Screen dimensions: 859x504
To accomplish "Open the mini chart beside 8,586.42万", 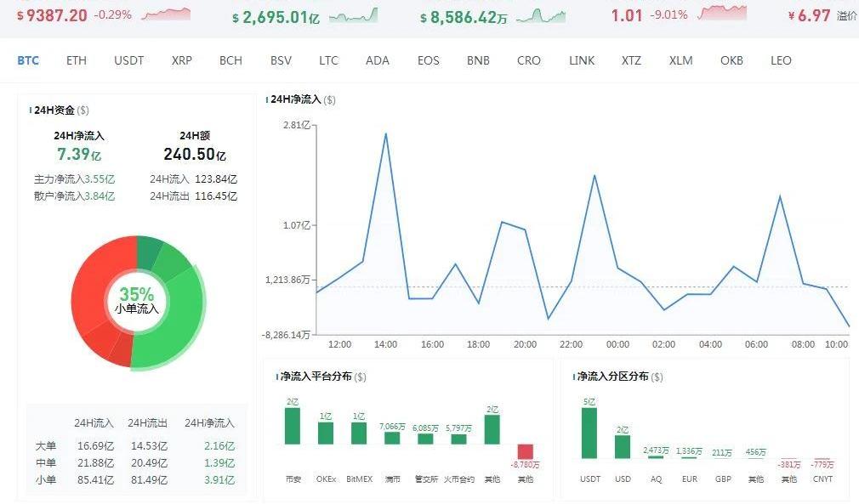I will click(x=540, y=15).
